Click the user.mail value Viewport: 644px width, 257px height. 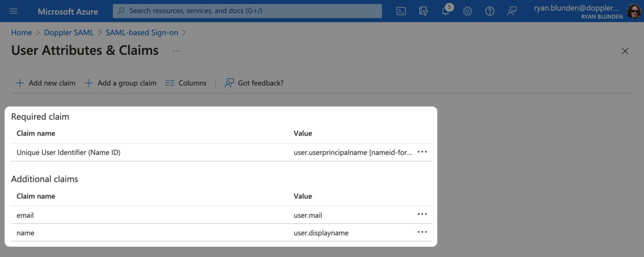pos(308,215)
